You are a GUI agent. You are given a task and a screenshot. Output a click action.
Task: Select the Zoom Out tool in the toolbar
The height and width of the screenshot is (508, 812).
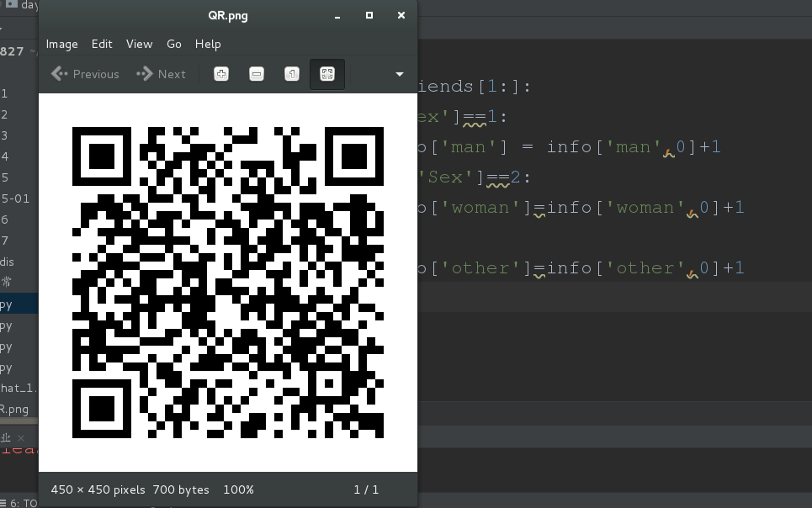click(x=256, y=74)
